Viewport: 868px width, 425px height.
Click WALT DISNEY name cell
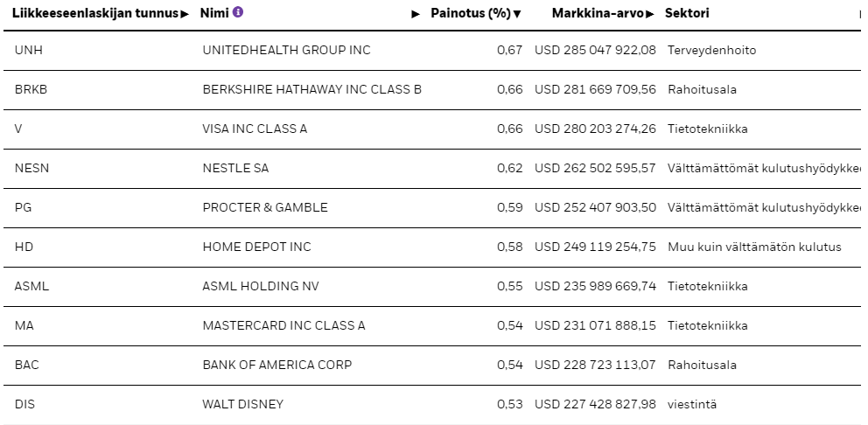coord(243,404)
